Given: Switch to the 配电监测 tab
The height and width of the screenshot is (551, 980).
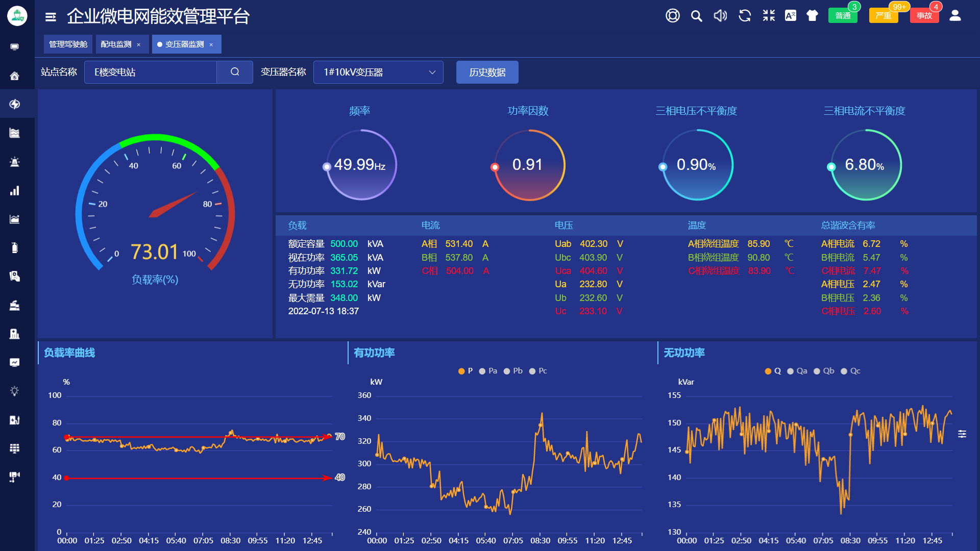Looking at the screenshot, I should pos(116,44).
